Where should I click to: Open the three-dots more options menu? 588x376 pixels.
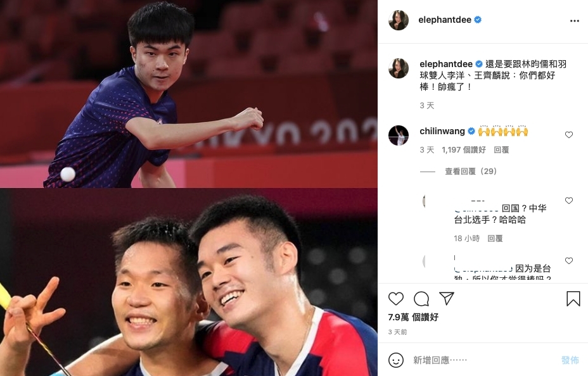tap(575, 21)
